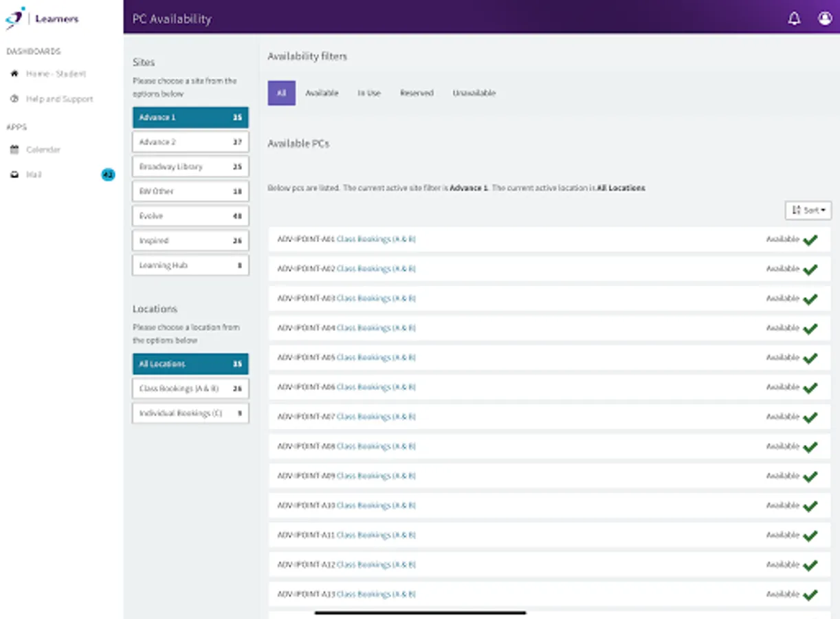Select the Broadway Library site

[190, 166]
